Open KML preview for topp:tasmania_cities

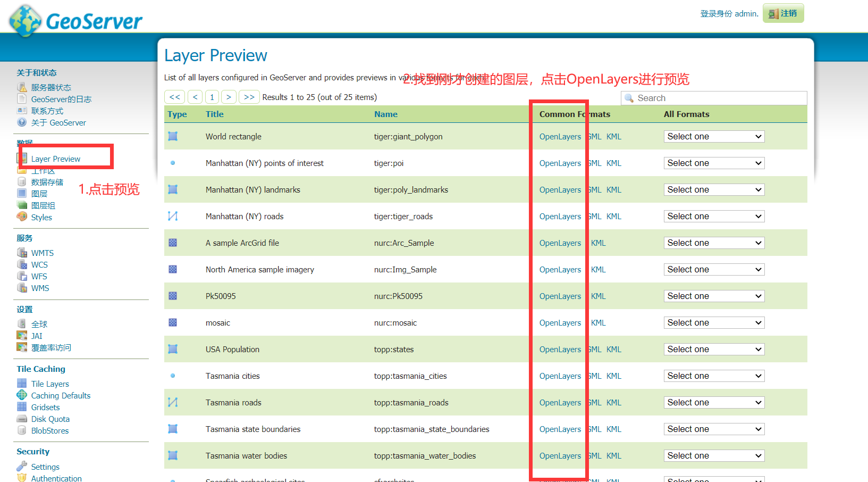[x=614, y=376]
